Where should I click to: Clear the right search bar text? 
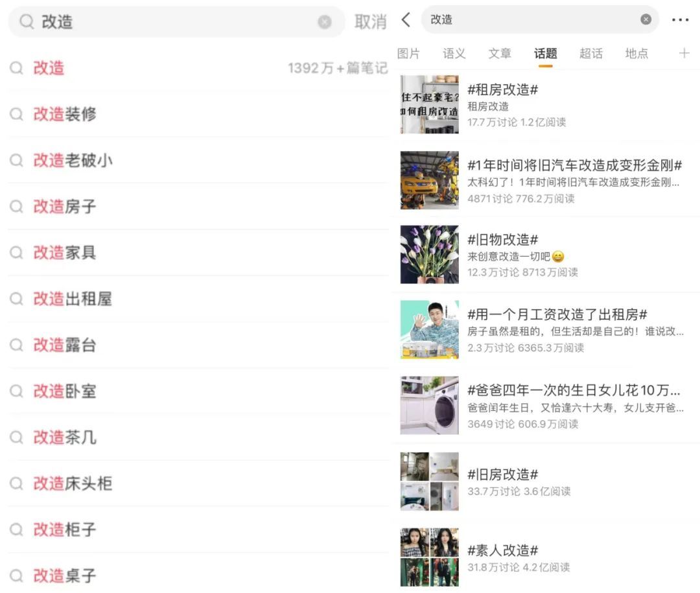pos(646,19)
